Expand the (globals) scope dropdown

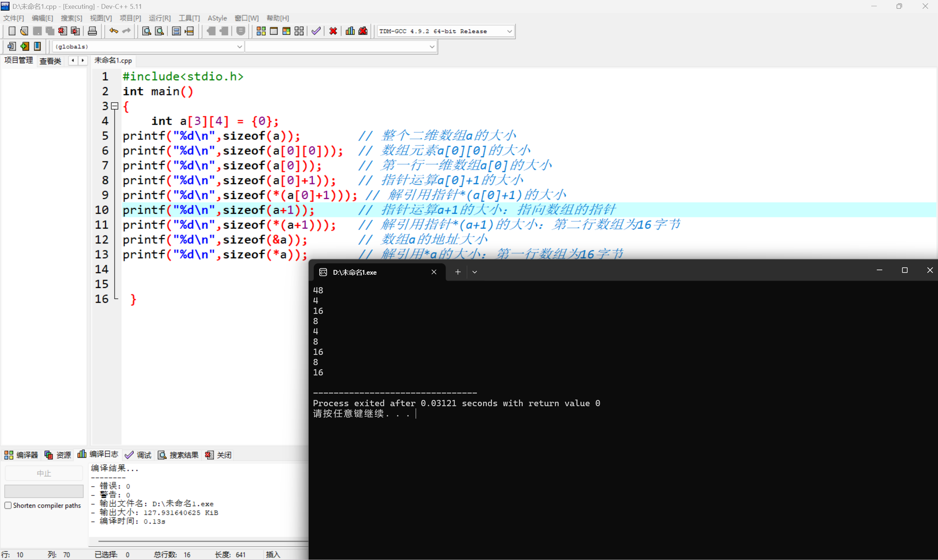click(x=239, y=47)
